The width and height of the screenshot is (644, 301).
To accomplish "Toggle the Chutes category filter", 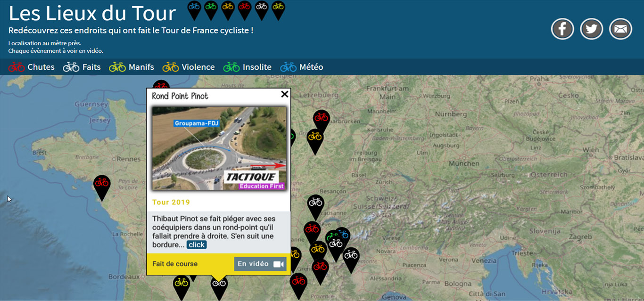I will (32, 67).
